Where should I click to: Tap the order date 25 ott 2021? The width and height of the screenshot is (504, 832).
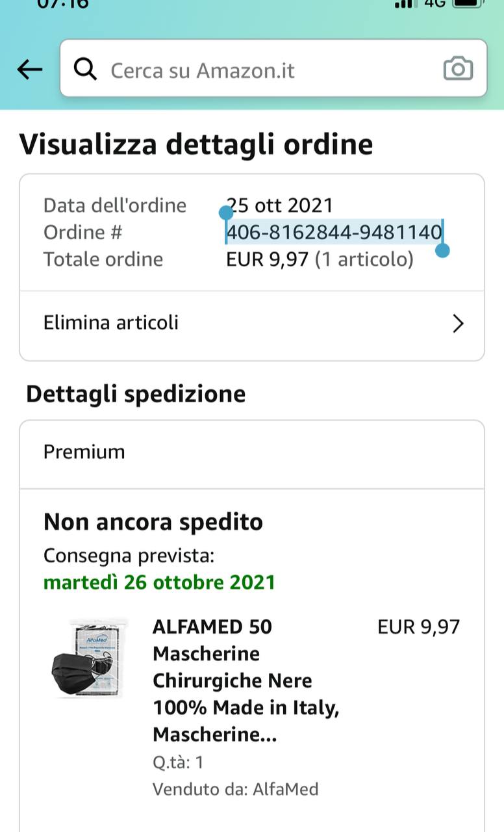click(x=280, y=205)
